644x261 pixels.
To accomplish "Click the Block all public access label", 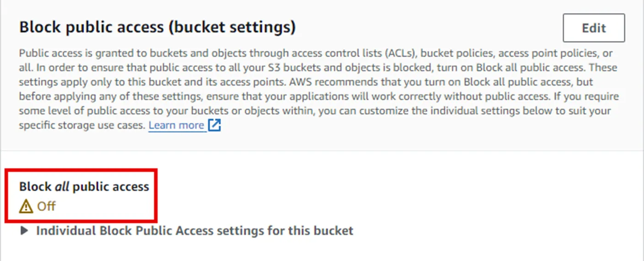I will [84, 187].
